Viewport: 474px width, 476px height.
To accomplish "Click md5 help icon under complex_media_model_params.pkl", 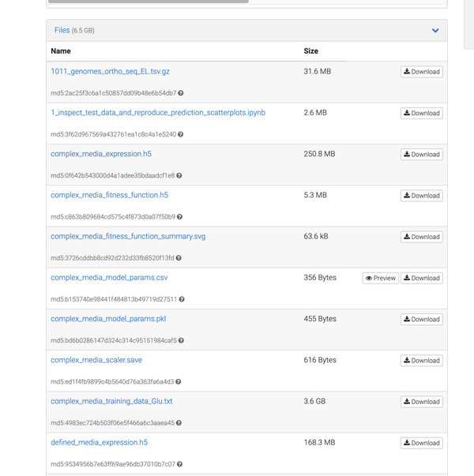I will (x=182, y=341).
